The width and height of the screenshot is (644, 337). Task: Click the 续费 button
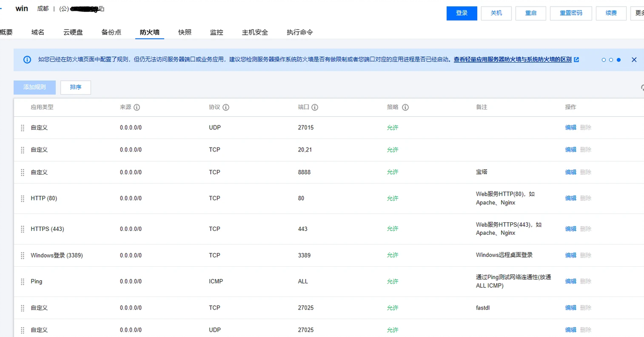click(611, 13)
